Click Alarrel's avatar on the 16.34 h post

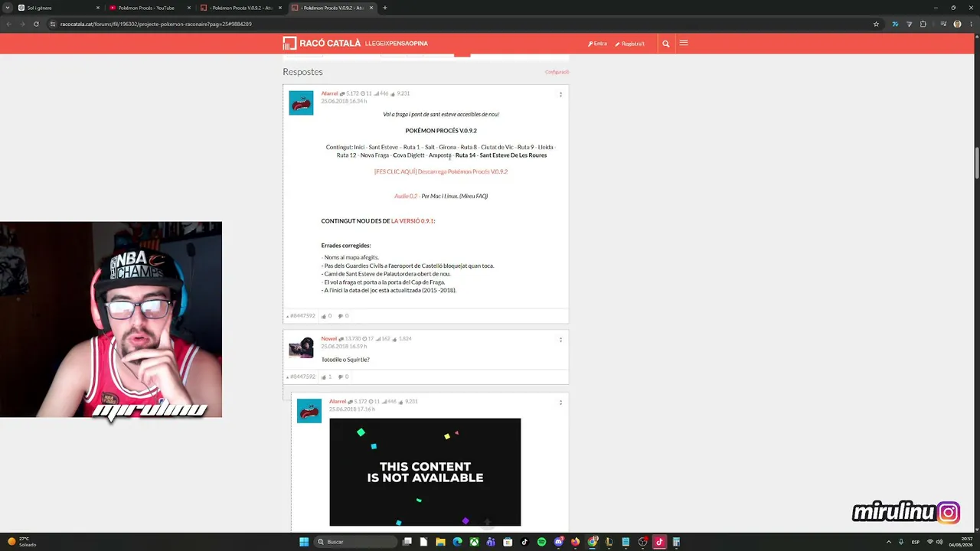tap(301, 103)
